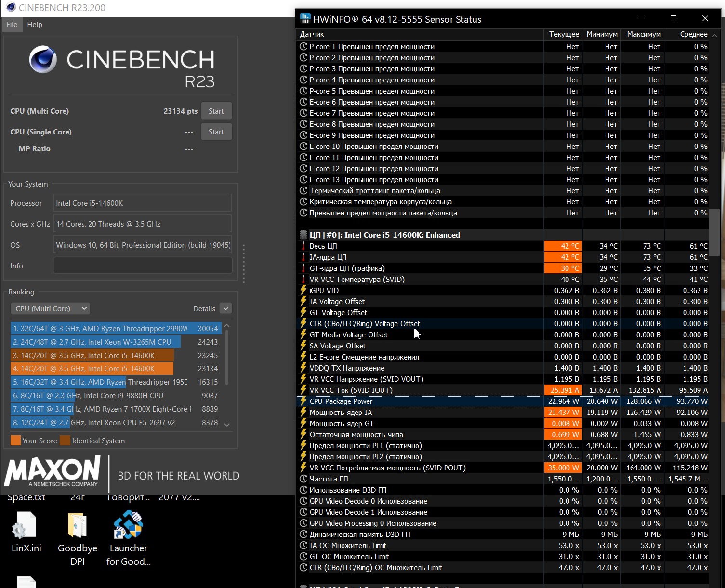Open Launcher for Goodbye DPI shortcut
The height and width of the screenshot is (588, 725).
pos(128,526)
